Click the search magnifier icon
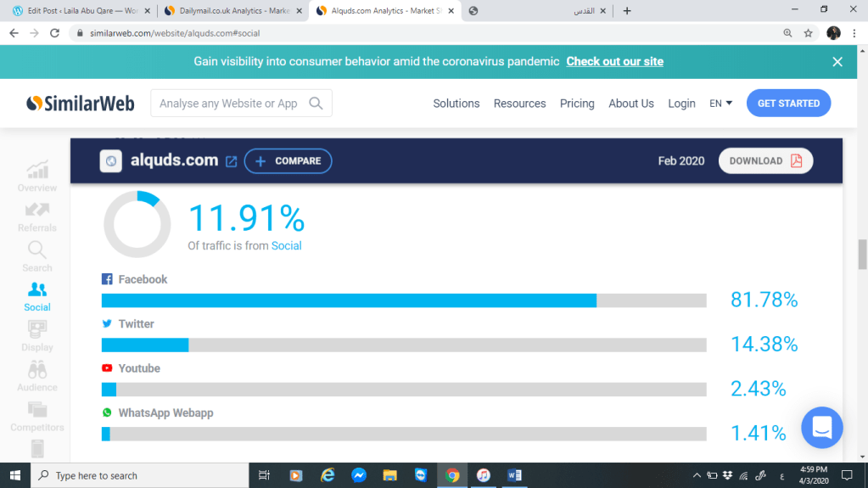Image resolution: width=868 pixels, height=488 pixels. pyautogui.click(x=316, y=104)
